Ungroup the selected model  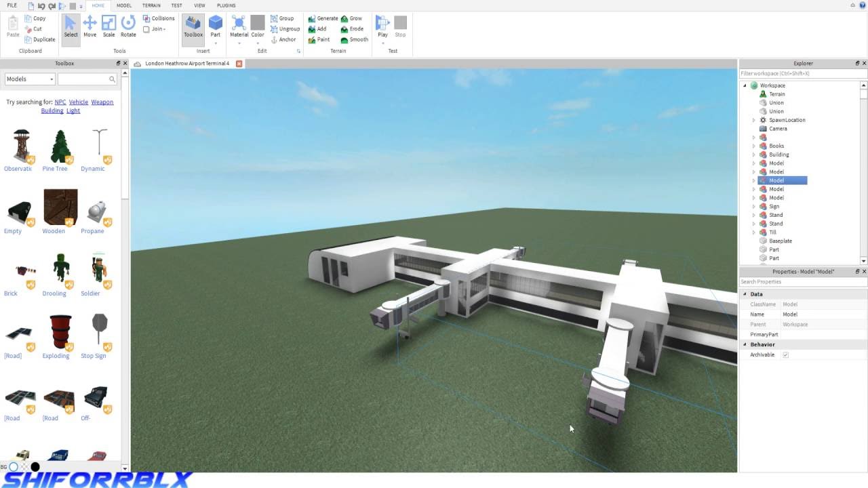pyautogui.click(x=285, y=29)
